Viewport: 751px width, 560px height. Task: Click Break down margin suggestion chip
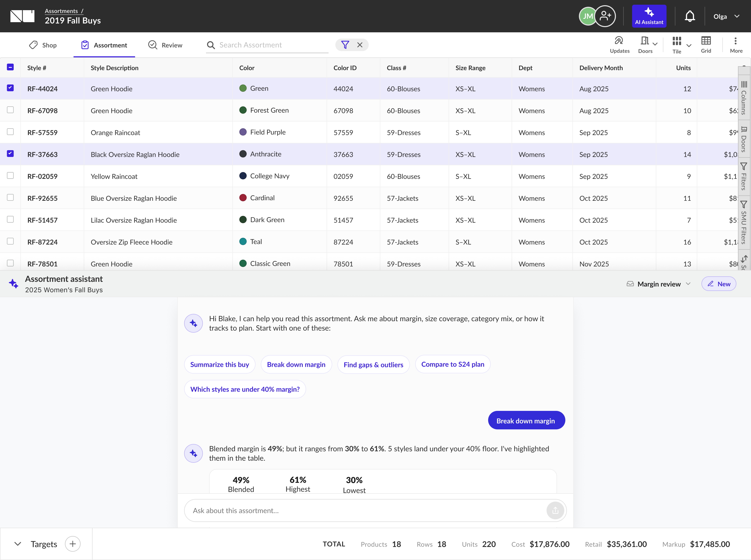point(296,364)
